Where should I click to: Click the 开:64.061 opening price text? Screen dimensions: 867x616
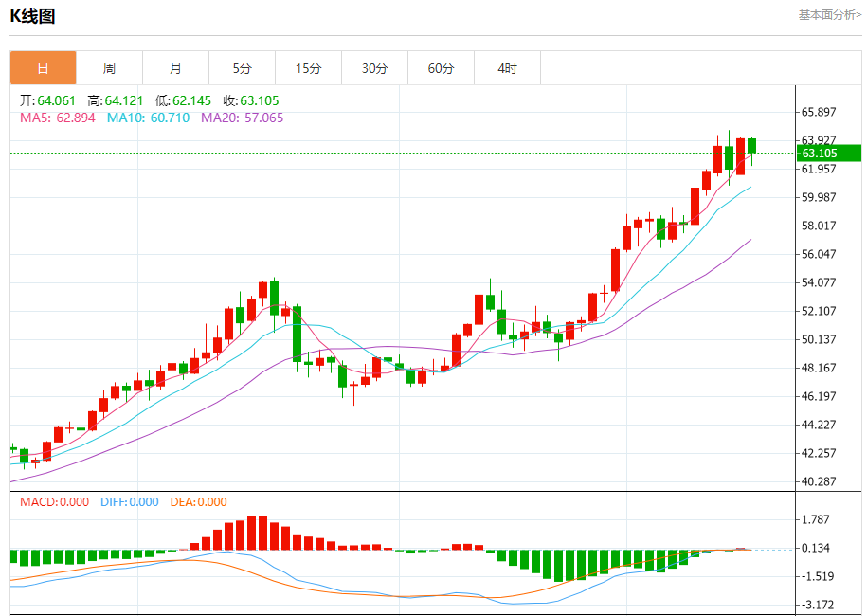point(47,100)
